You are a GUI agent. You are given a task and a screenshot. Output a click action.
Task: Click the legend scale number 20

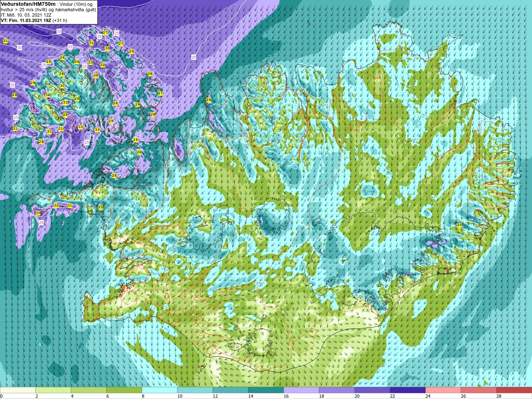pos(357,396)
